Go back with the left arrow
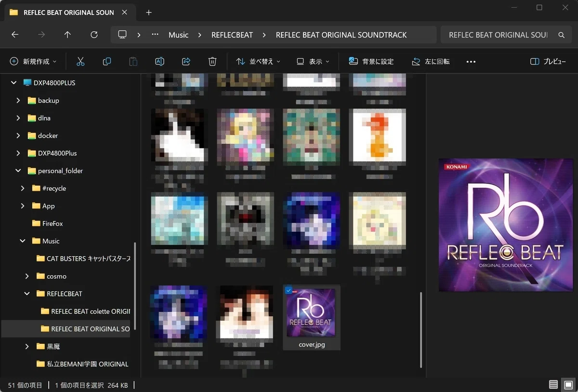 (x=15, y=35)
